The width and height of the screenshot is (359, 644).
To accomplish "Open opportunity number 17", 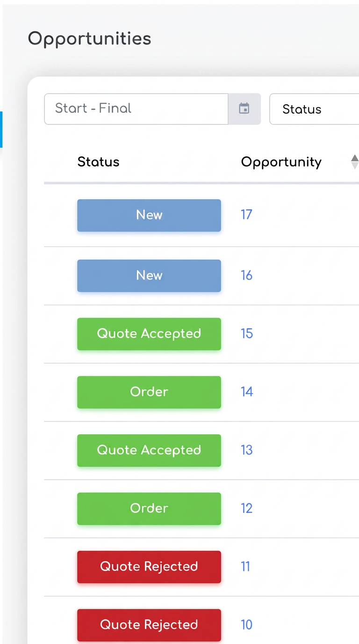I will click(x=246, y=215).
